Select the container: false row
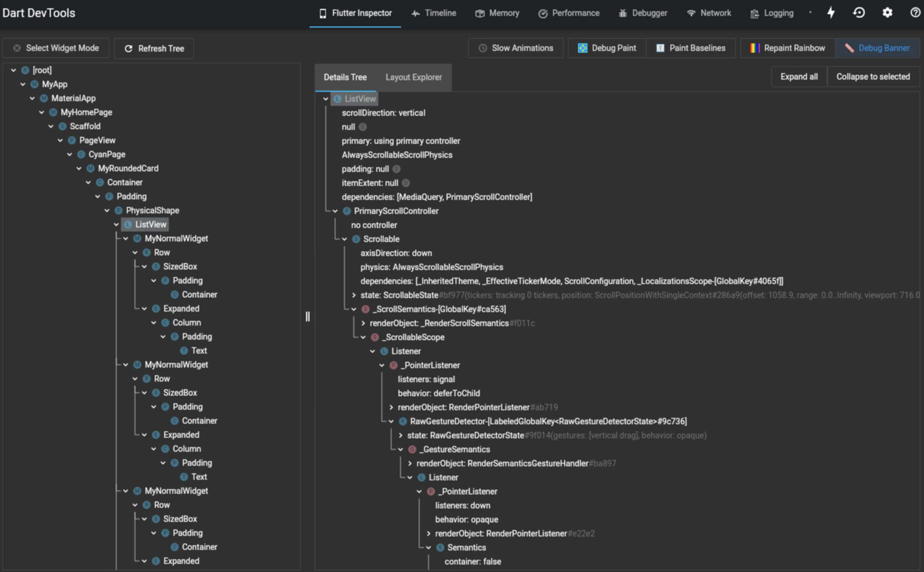The height and width of the screenshot is (572, 924). [x=473, y=561]
